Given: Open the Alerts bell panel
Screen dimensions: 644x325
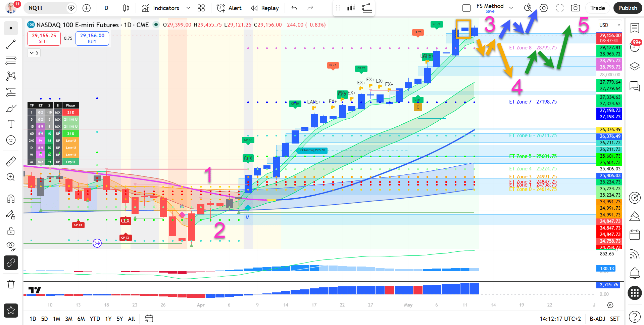Looking at the screenshot, I should coord(634,273).
